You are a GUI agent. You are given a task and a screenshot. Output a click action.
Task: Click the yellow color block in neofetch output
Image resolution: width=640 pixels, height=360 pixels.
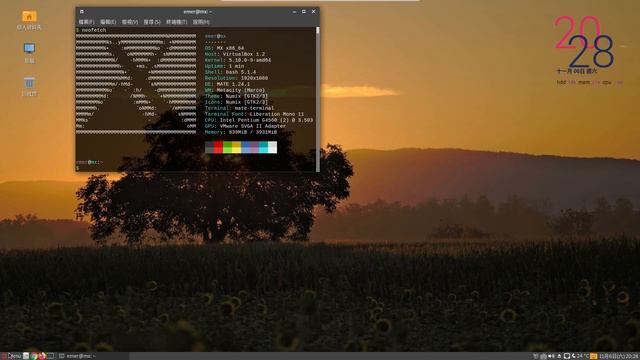pyautogui.click(x=236, y=147)
